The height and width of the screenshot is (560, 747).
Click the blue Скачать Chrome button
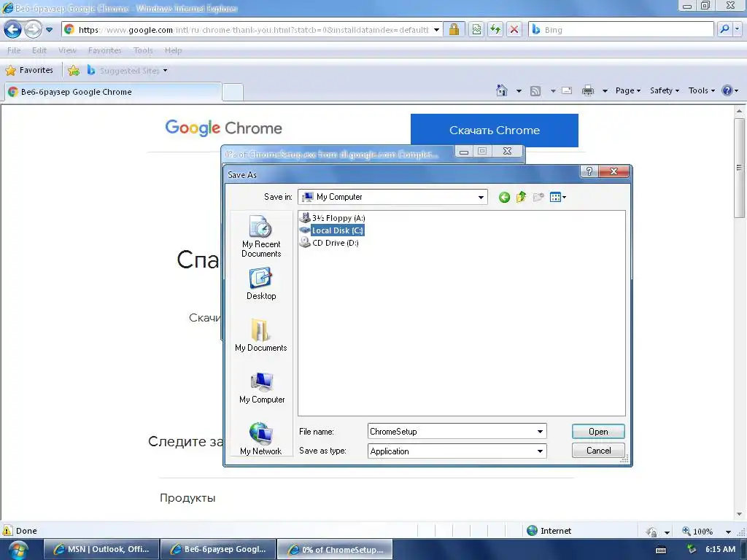495,130
